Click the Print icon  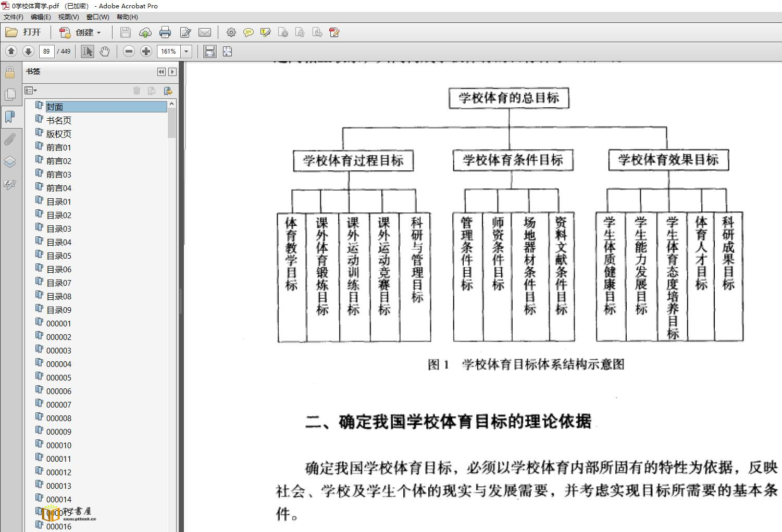coord(165,32)
